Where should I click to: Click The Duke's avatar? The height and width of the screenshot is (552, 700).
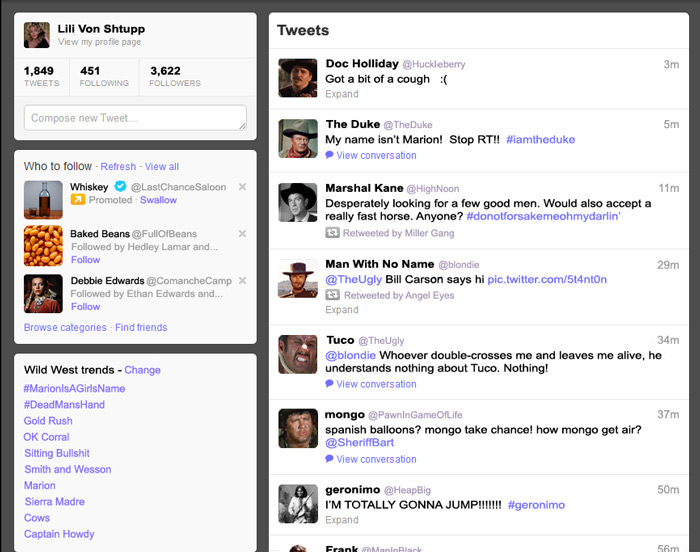pyautogui.click(x=298, y=138)
